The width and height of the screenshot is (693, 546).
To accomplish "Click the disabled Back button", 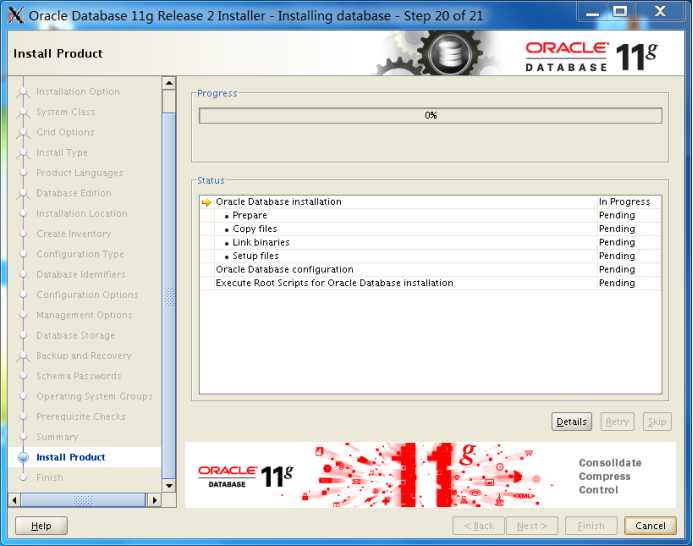I will click(x=478, y=525).
